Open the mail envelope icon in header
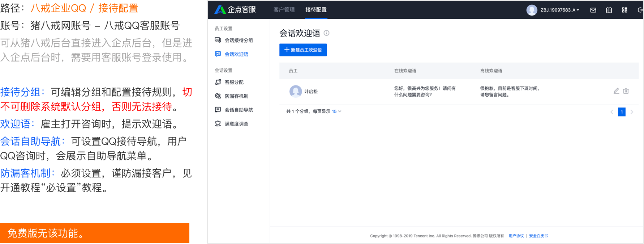The height and width of the screenshot is (244, 644). pos(593,10)
